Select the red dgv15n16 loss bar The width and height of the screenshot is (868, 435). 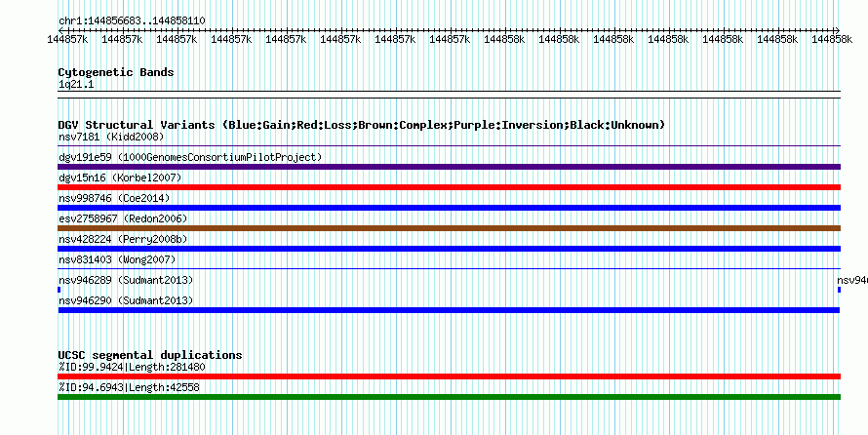pos(450,187)
